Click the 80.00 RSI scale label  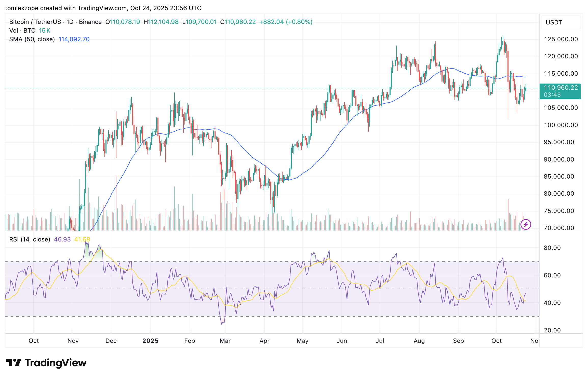point(552,248)
